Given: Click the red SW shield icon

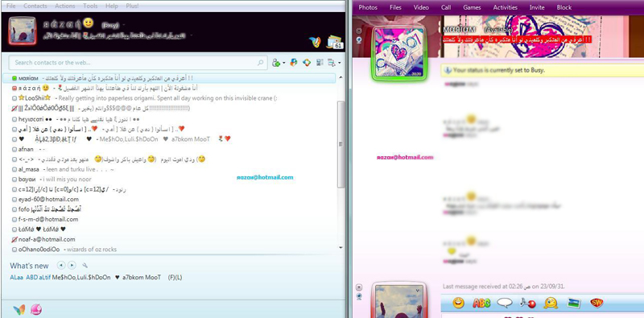Looking at the screenshot, I should 597,304.
